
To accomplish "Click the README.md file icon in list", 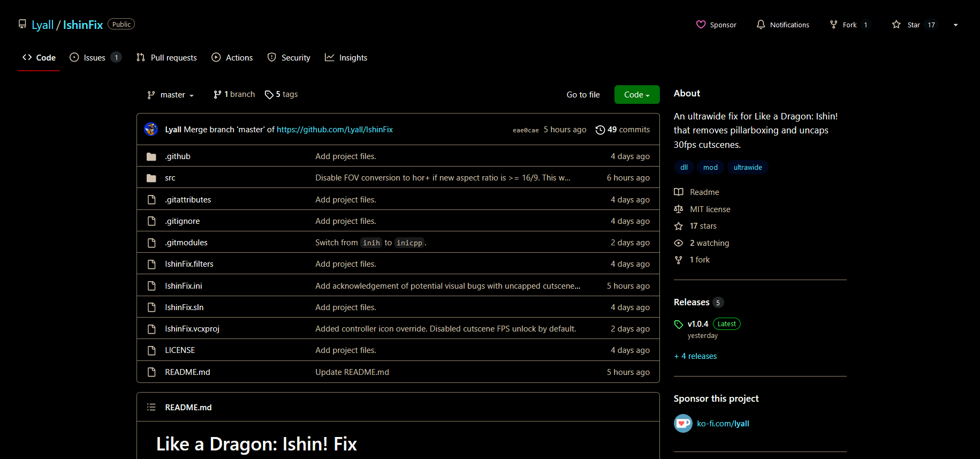I will 151,372.
